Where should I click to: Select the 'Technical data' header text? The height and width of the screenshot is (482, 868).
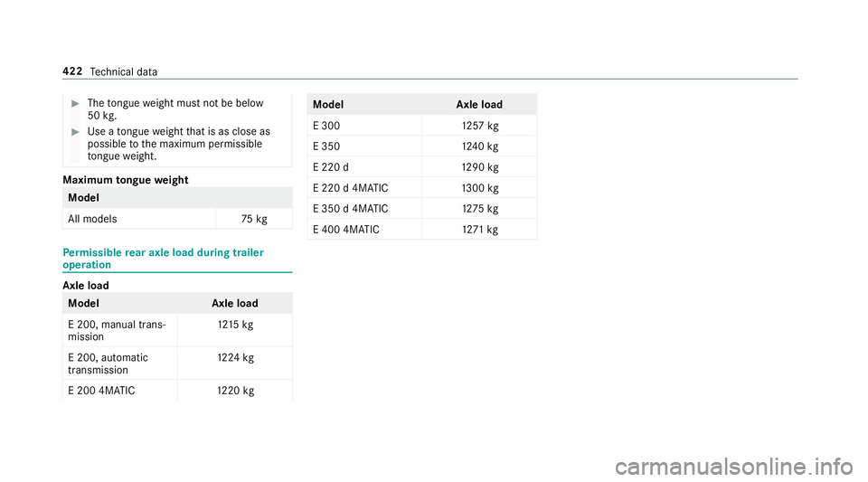(124, 72)
